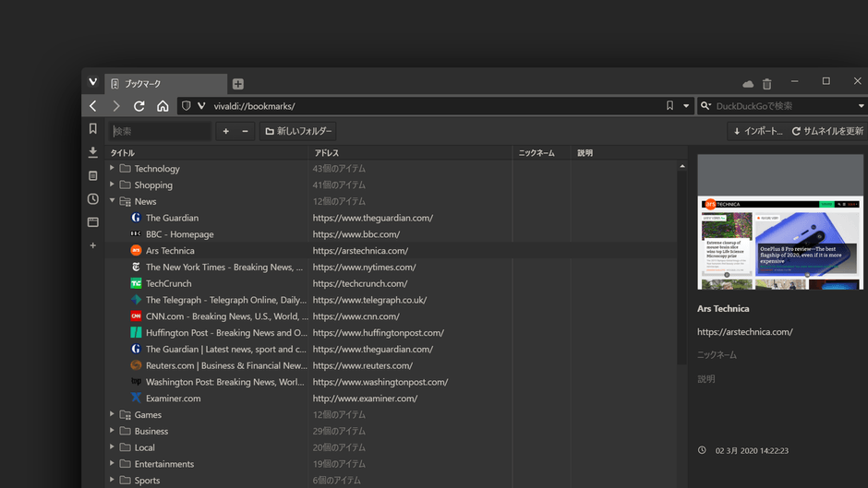
Task: Open the address bar bookmark dropdown arrow
Action: (686, 106)
